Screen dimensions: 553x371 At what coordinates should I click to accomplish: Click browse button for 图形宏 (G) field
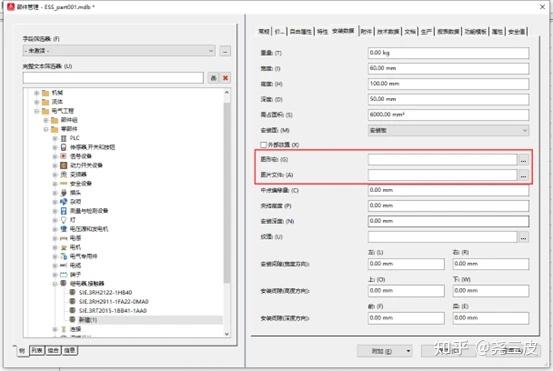tap(523, 160)
